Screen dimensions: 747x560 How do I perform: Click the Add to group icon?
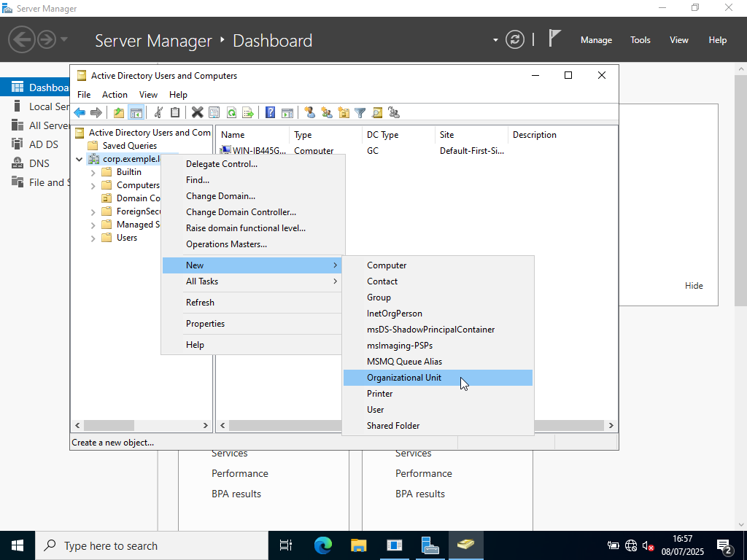coord(394,113)
